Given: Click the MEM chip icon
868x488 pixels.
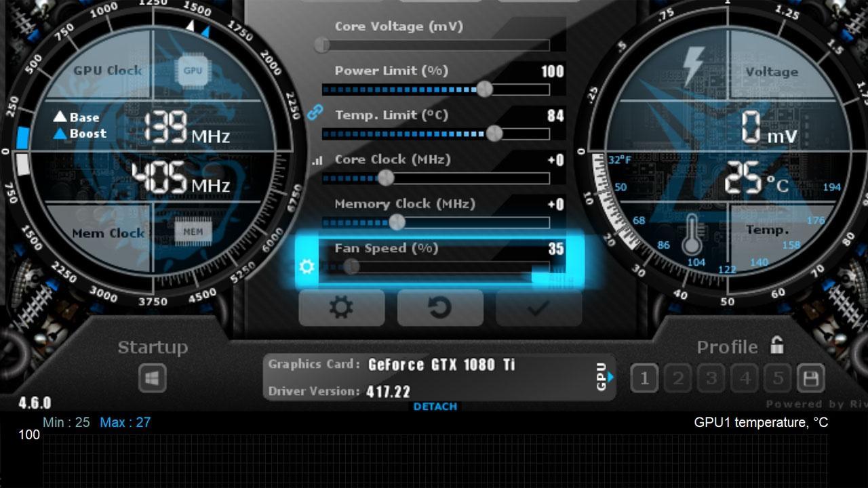Looking at the screenshot, I should point(193,232).
